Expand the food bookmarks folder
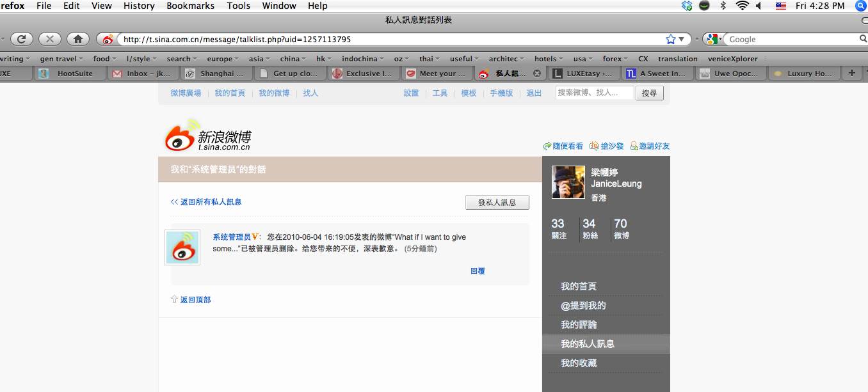The height and width of the screenshot is (392, 868). 105,59
